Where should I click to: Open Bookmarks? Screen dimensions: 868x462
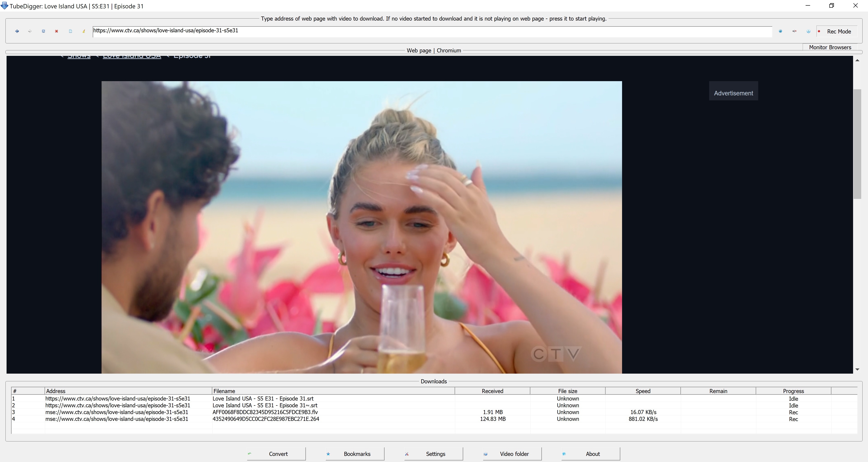pos(355,454)
